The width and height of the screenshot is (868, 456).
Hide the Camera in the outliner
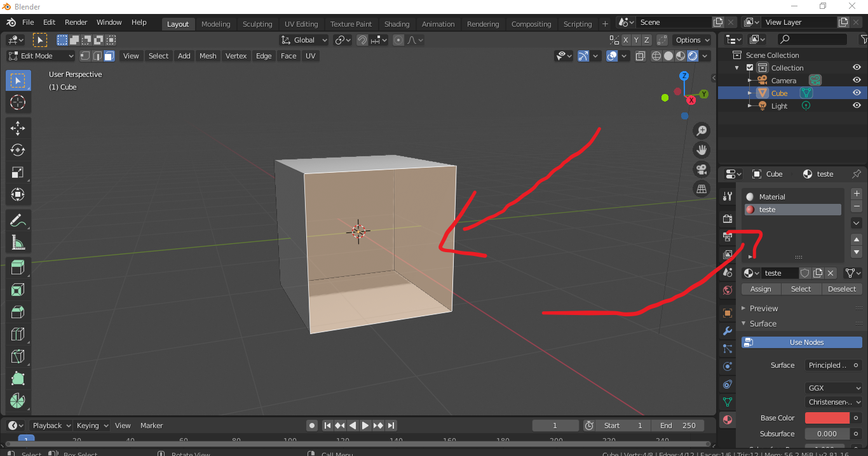pos(857,81)
